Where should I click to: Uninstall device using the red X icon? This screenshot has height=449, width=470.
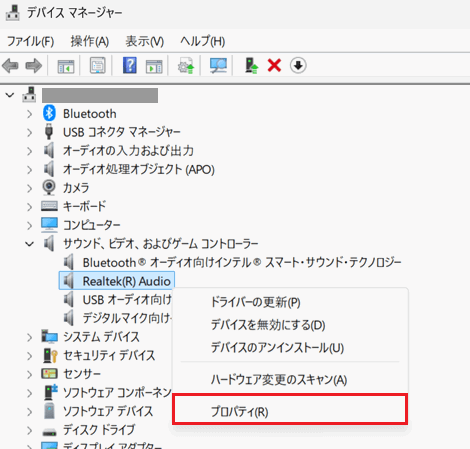click(x=274, y=65)
